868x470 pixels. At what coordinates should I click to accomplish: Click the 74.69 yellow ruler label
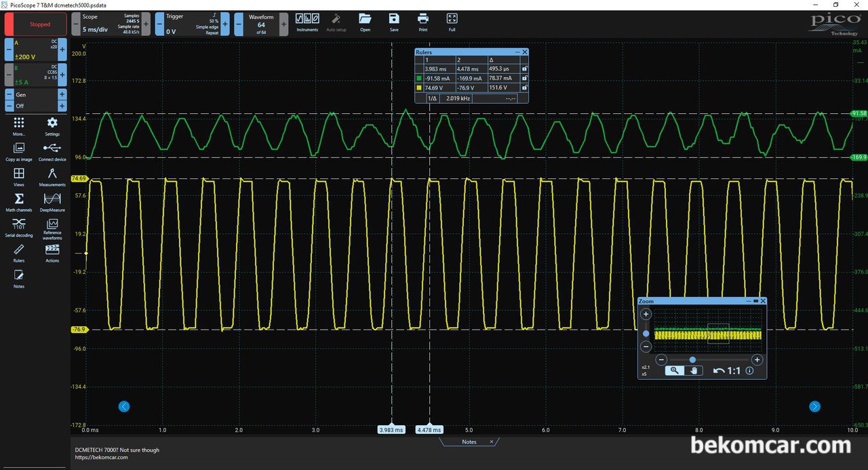tap(79, 179)
